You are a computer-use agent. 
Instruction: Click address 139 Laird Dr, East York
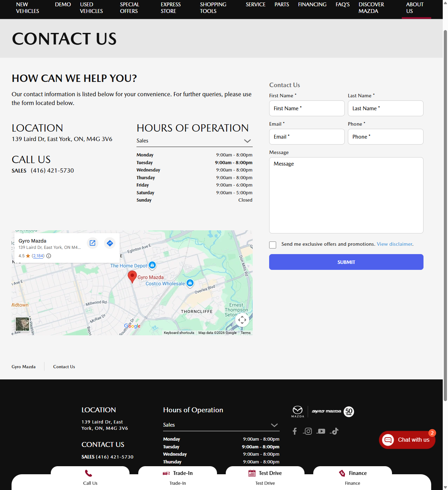(x=62, y=139)
